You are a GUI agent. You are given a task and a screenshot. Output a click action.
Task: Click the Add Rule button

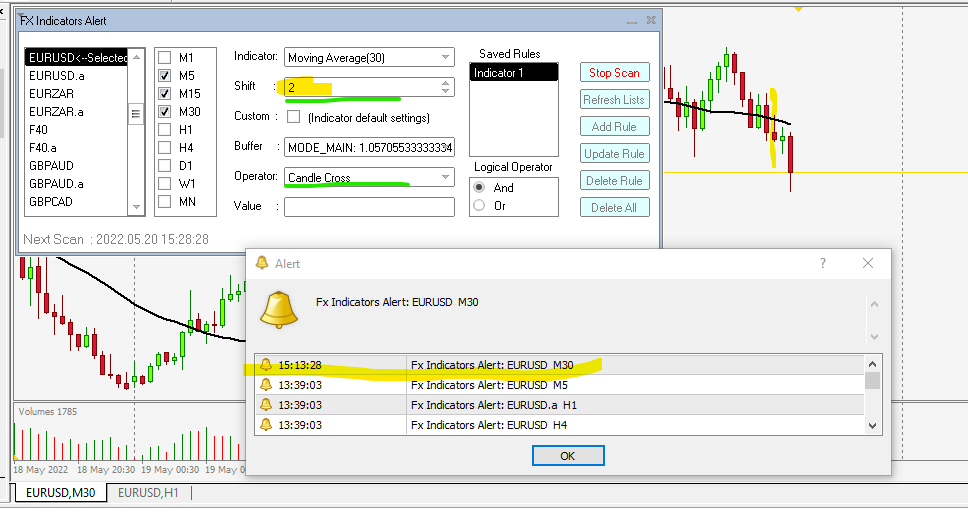pyautogui.click(x=614, y=127)
